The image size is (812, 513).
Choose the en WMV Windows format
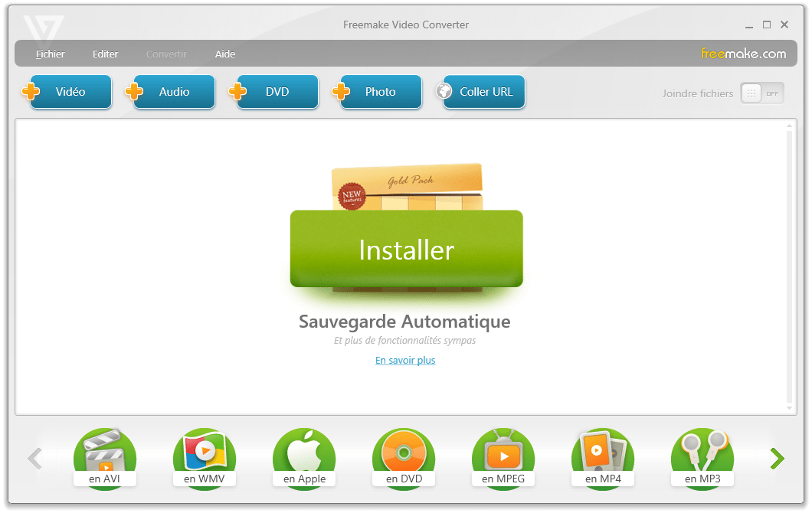[x=205, y=458]
